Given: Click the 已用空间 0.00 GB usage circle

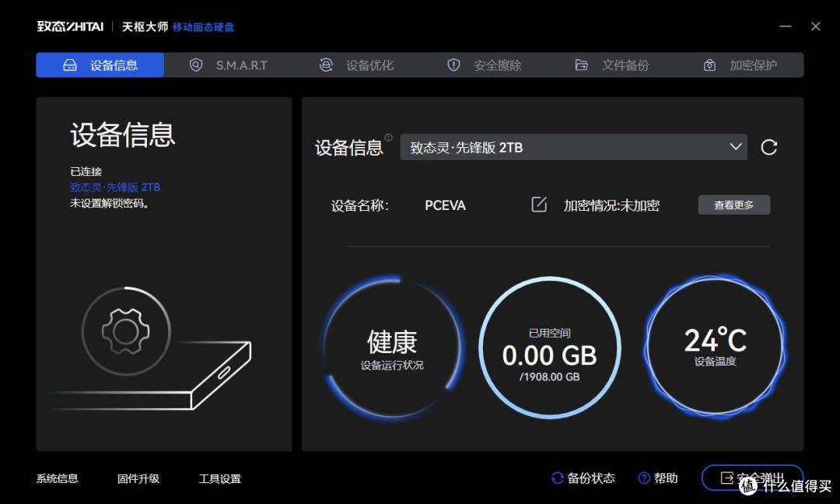Looking at the screenshot, I should [x=550, y=347].
